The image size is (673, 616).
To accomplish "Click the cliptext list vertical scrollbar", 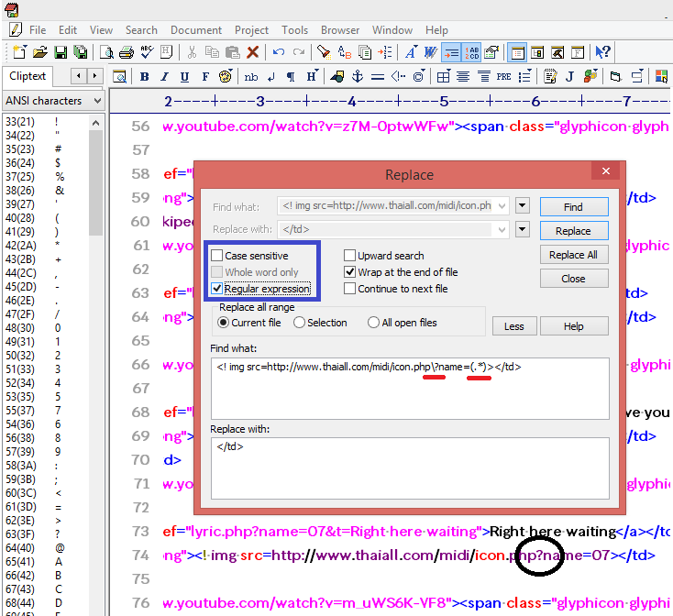I will point(96,275).
